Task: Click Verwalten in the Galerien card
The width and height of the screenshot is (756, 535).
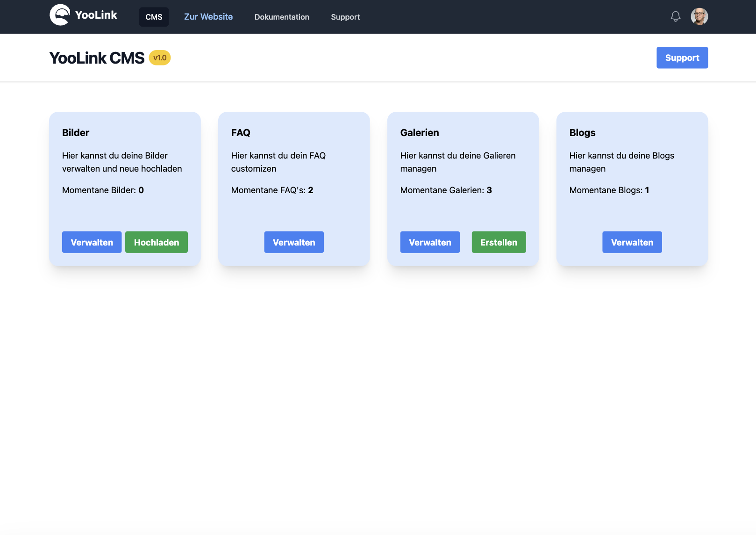Action: pyautogui.click(x=430, y=242)
